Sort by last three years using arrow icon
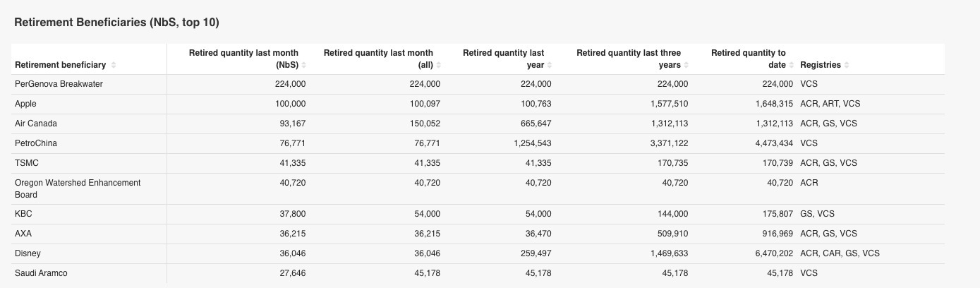 [x=686, y=65]
